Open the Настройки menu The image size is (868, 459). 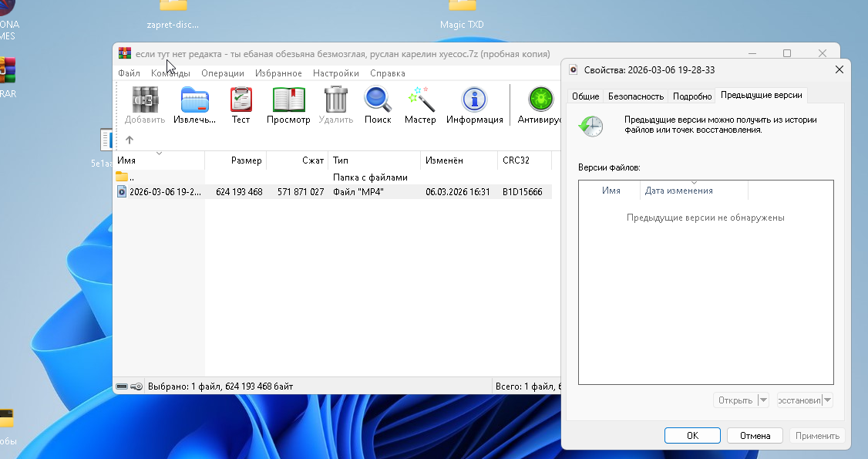pyautogui.click(x=335, y=73)
